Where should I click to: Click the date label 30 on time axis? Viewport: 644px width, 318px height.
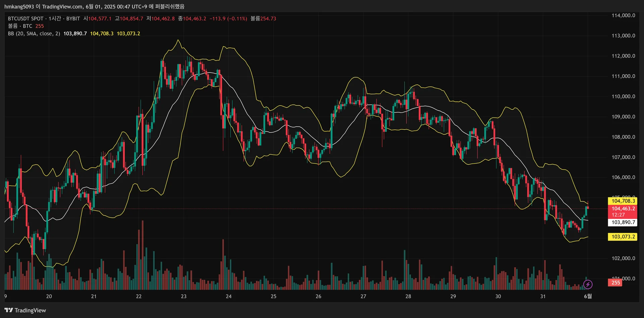pyautogui.click(x=498, y=296)
